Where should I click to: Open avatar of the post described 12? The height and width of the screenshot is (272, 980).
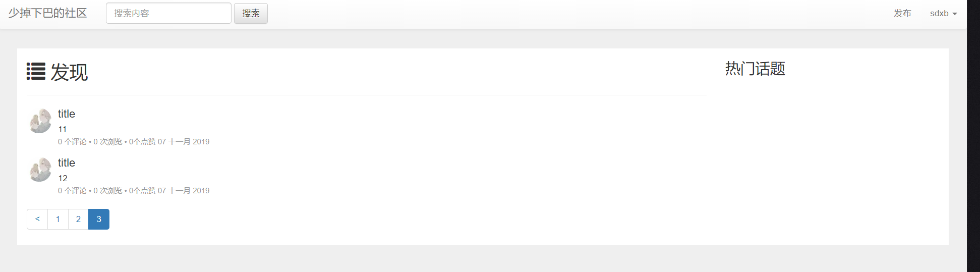click(40, 170)
